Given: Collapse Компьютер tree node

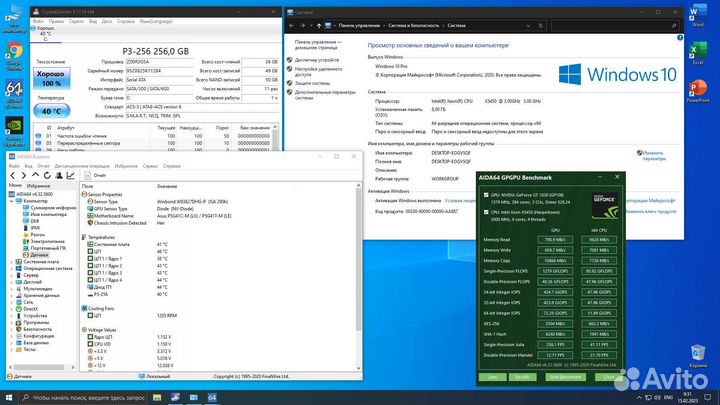Looking at the screenshot, I should tap(11, 201).
